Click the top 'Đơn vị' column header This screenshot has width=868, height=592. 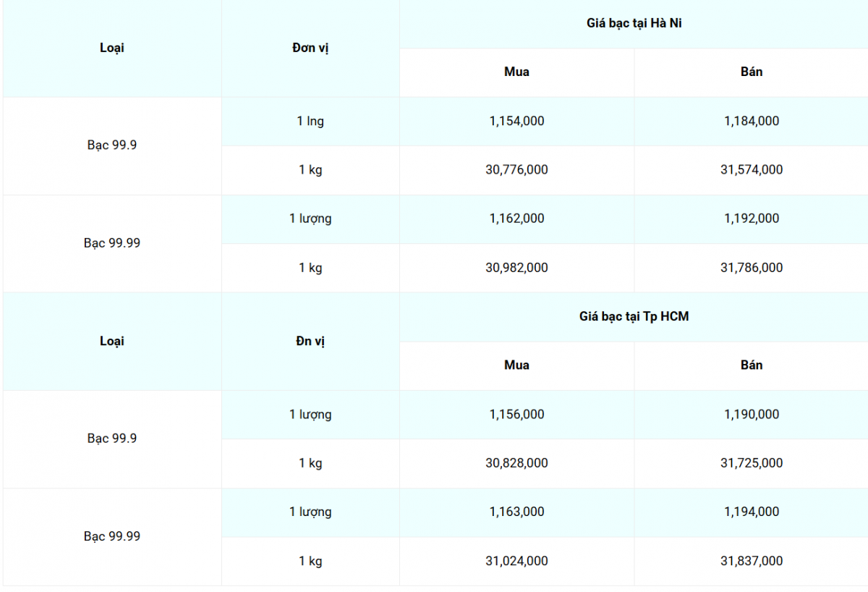point(310,48)
